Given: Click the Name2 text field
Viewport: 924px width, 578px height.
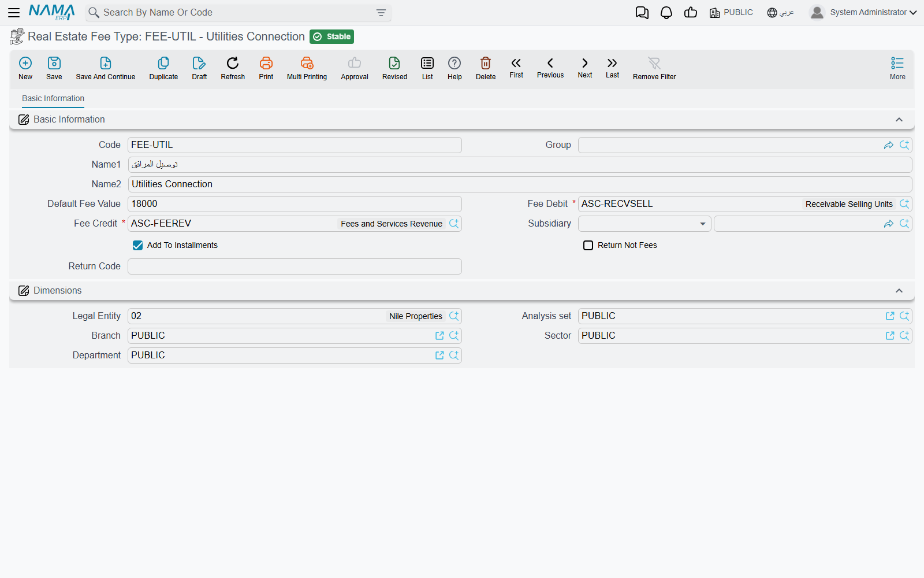Looking at the screenshot, I should 520,184.
